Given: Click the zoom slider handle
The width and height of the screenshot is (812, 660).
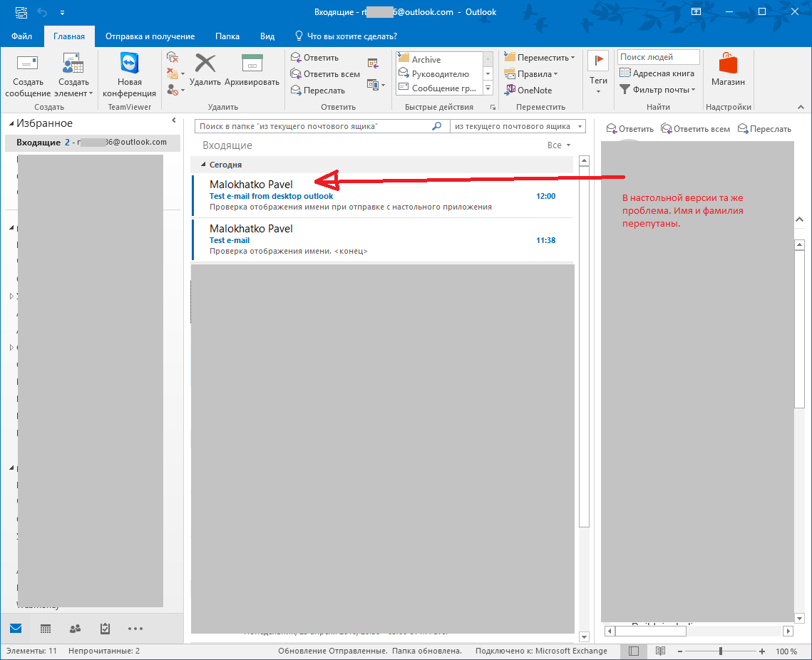Looking at the screenshot, I should pyautogui.click(x=720, y=651).
